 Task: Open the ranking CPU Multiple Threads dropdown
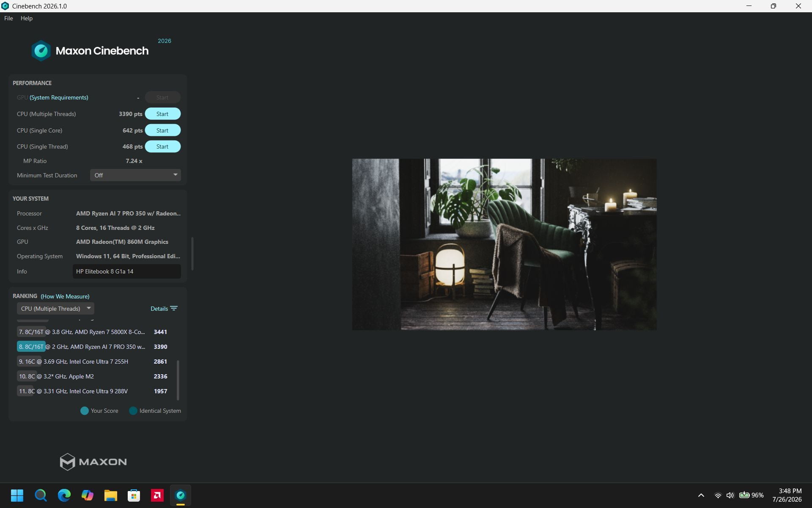pos(55,309)
